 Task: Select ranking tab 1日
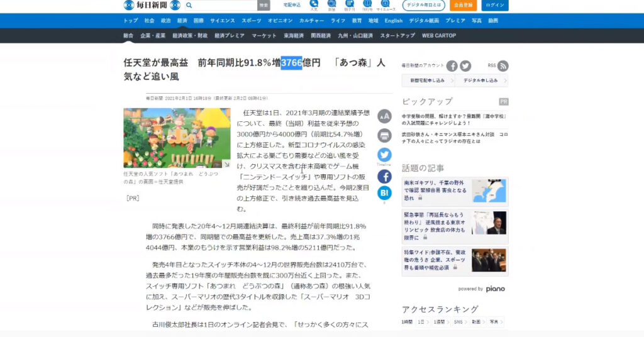(x=423, y=322)
